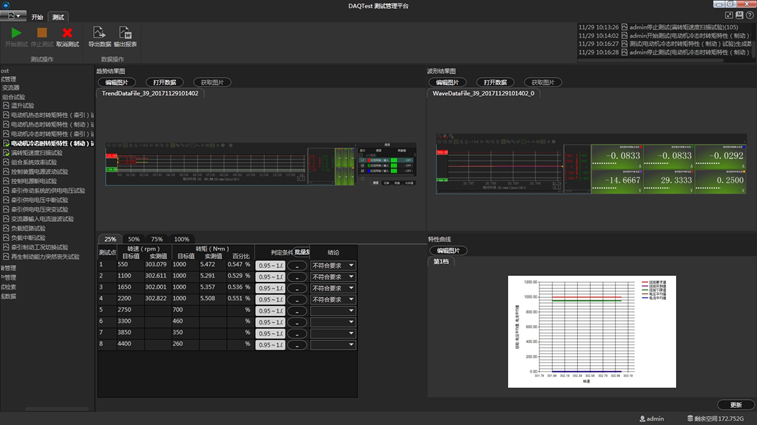757x425 pixels.
Task: Click the 输出报表 output report icon
Action: 125,33
